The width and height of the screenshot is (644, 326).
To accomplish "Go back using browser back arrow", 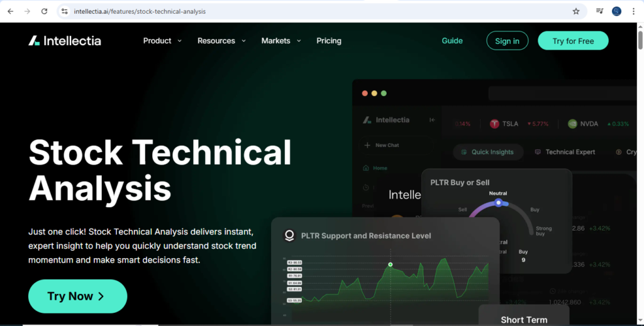I will click(11, 11).
